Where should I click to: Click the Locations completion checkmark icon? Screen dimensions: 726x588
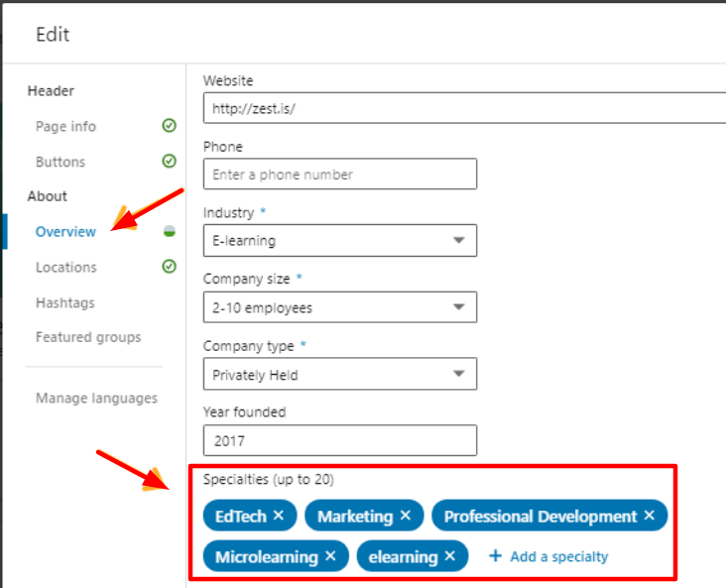point(169,266)
